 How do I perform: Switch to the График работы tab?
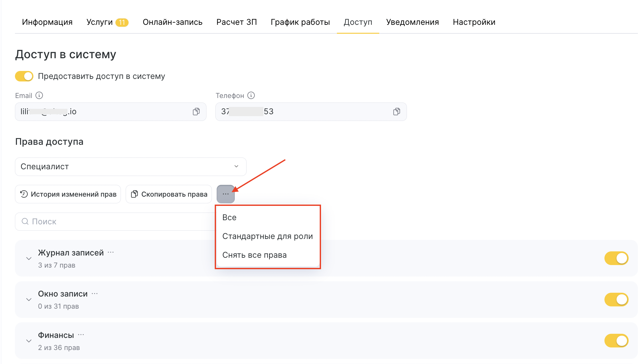coord(300,22)
